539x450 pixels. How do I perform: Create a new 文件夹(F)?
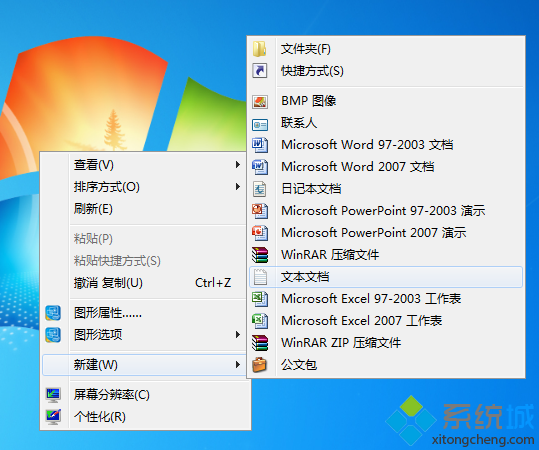point(386,49)
